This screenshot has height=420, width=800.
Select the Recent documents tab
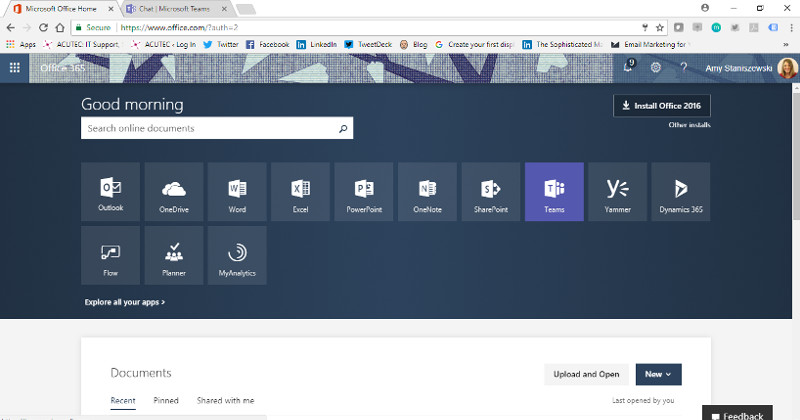pos(123,401)
